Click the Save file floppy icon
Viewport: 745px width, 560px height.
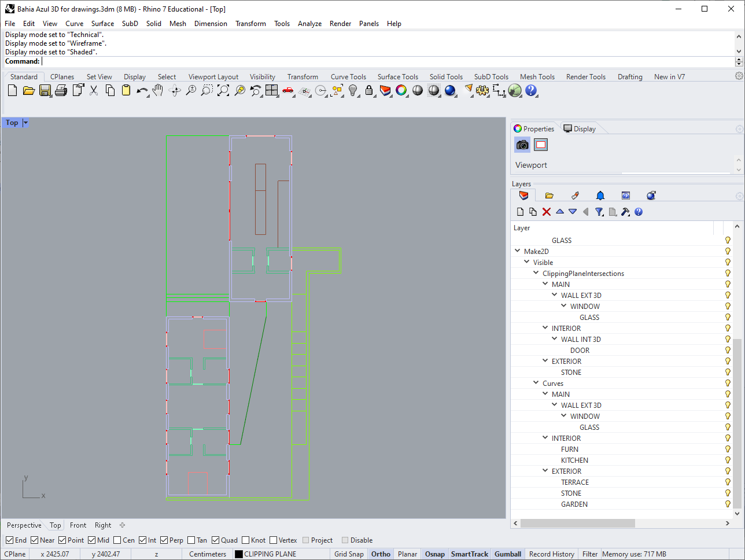(x=45, y=90)
